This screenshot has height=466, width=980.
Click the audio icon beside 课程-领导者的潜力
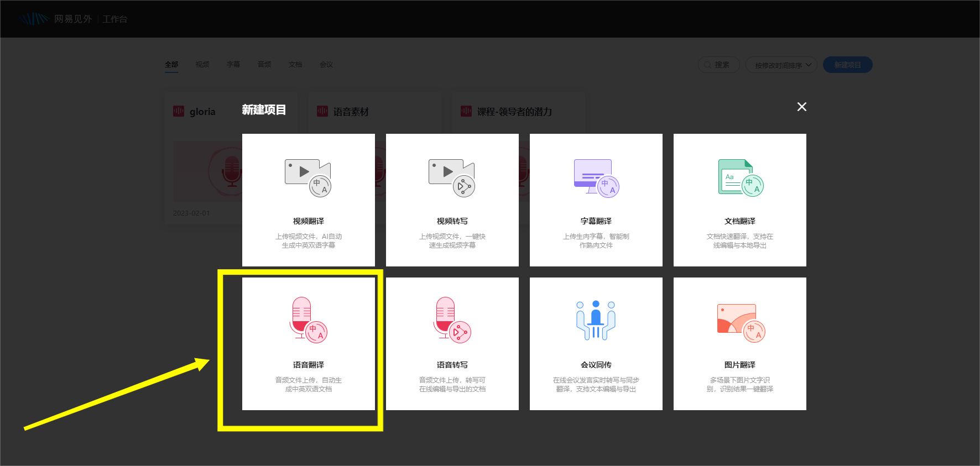pos(466,111)
